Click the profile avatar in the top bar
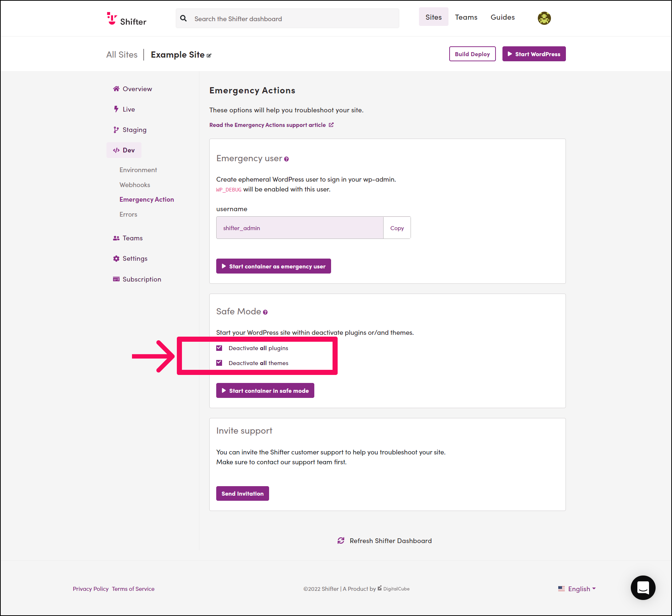The height and width of the screenshot is (616, 672). tap(544, 18)
